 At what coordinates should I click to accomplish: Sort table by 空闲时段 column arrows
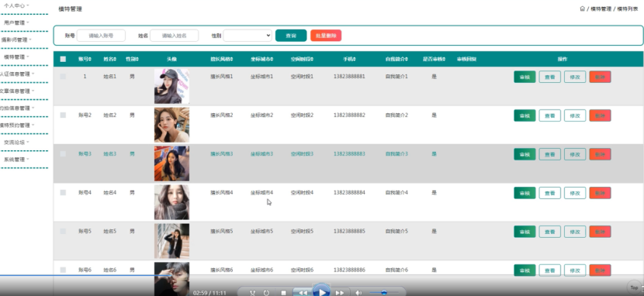(312, 59)
